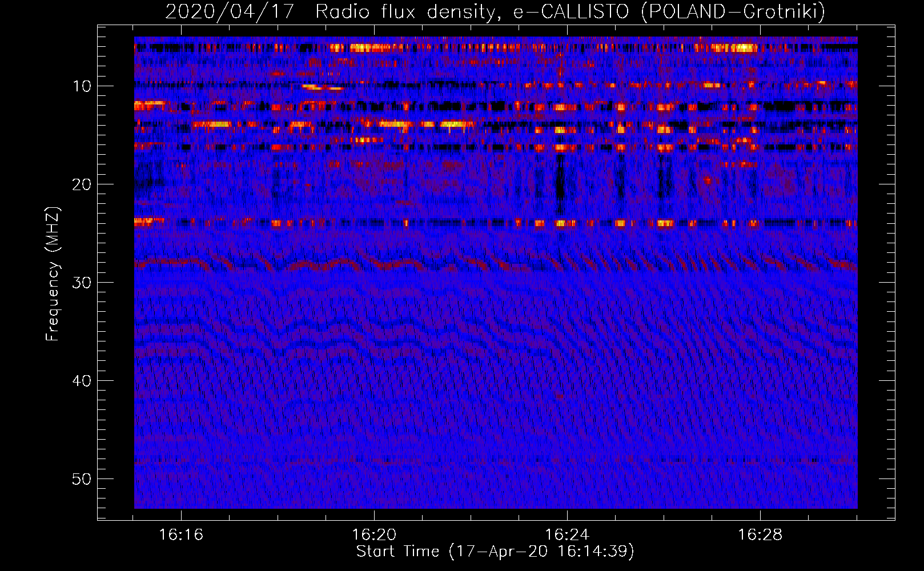Click the 40 MHz frequency tick label
This screenshot has width=924, height=571.
(82, 381)
